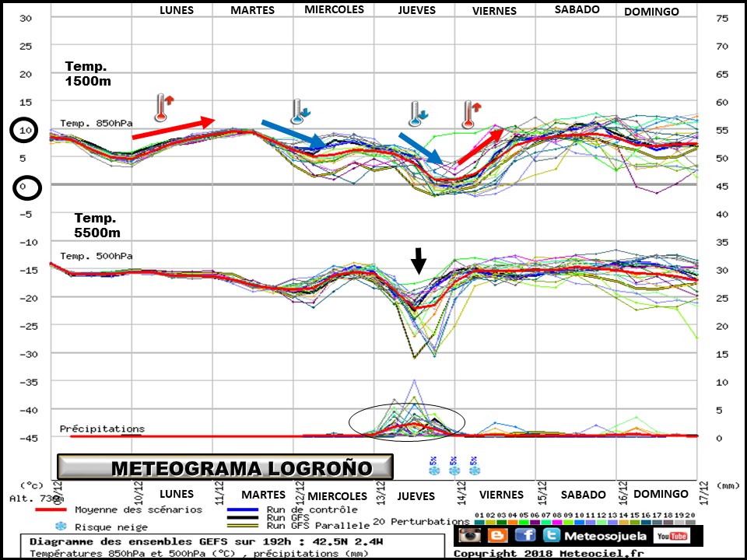The height and width of the screenshot is (560, 747).
Task: Click the Précipitations series label
Action: tap(102, 429)
